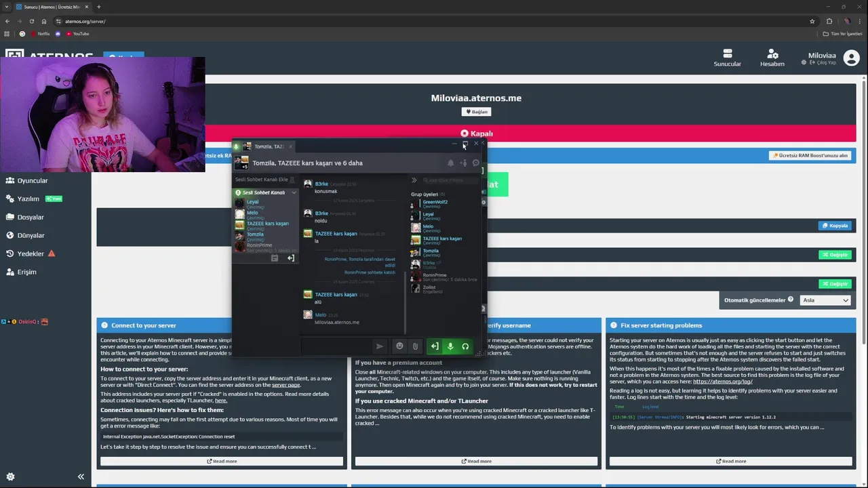
Task: Open the Aternos settings gear at bottom left
Action: (10, 476)
